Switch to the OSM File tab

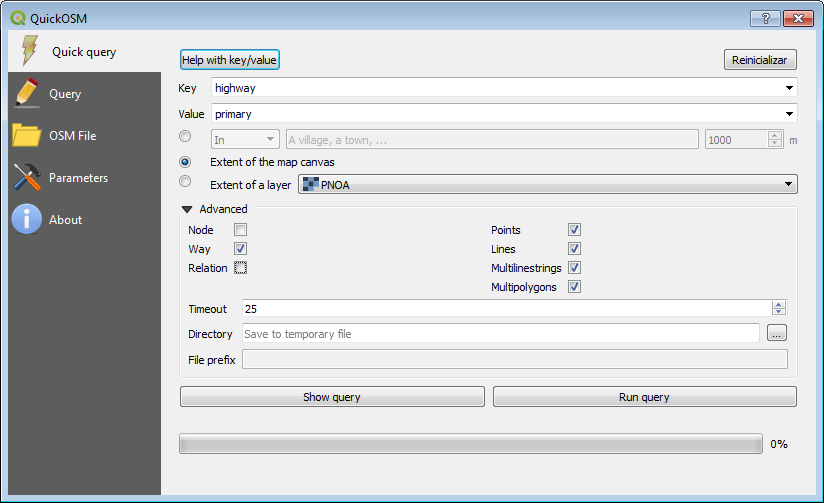[85, 136]
